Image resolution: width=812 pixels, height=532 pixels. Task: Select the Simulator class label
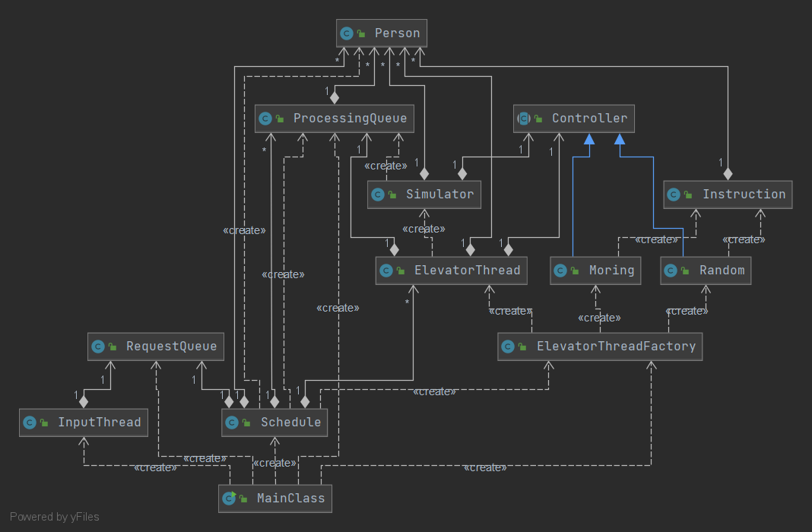pyautogui.click(x=439, y=194)
